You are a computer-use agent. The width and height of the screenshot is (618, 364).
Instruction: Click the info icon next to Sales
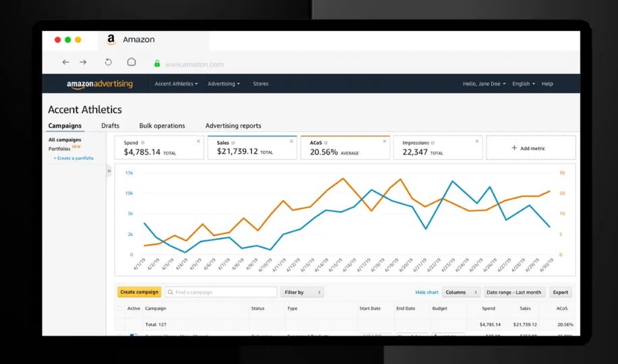(x=233, y=143)
